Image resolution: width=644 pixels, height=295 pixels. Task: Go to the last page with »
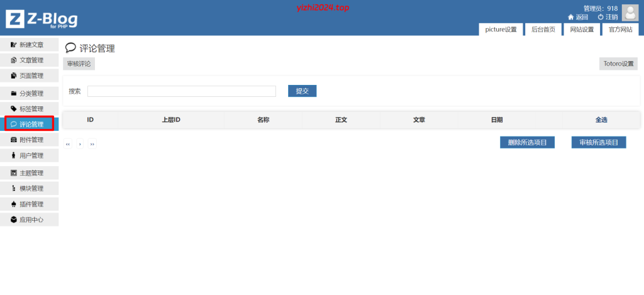coord(92,144)
